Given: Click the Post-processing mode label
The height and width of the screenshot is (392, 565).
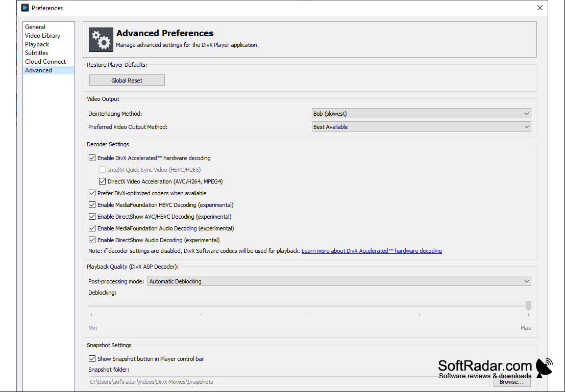Looking at the screenshot, I should click(116, 281).
